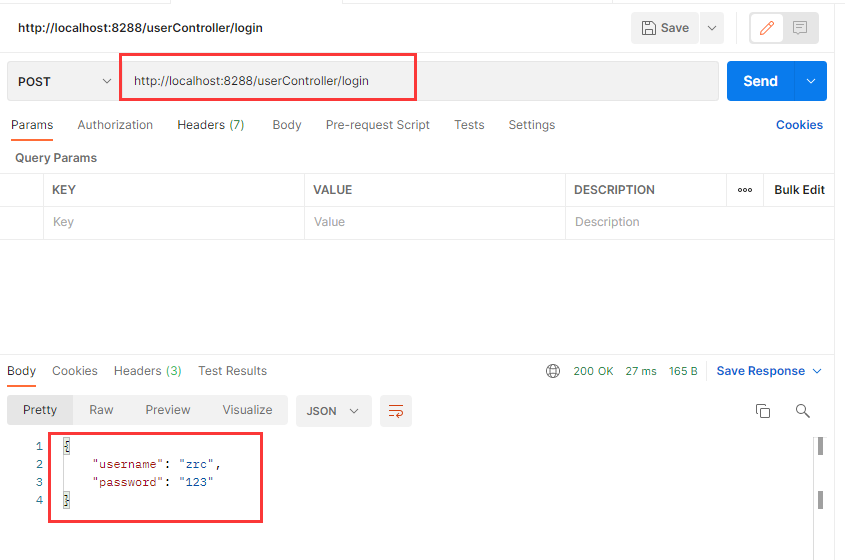Screen dimensions: 845x560
Task: Open the response Headers (3) tab
Action: 147,371
